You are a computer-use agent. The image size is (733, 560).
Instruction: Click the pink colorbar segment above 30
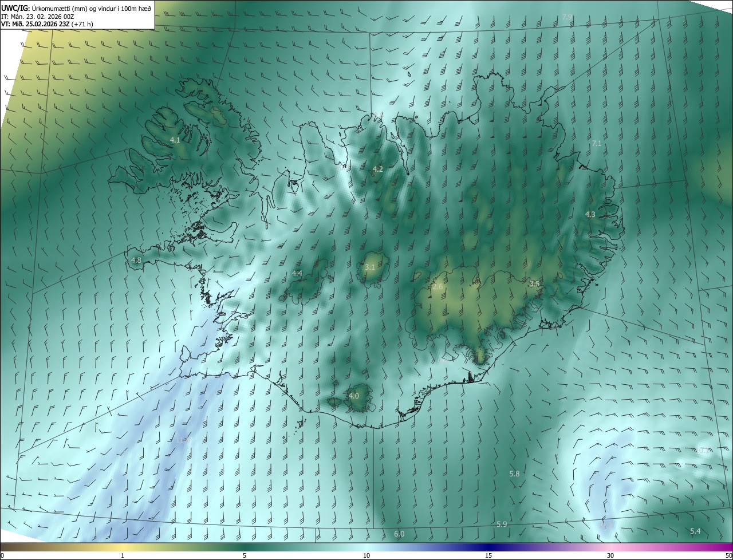point(610,547)
